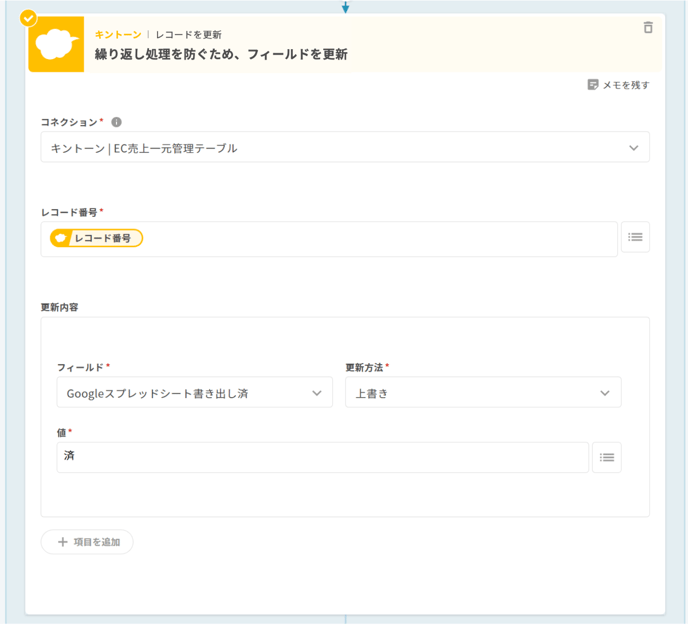Click the キントーン app name link
This screenshot has width=688, height=625.
tap(118, 34)
